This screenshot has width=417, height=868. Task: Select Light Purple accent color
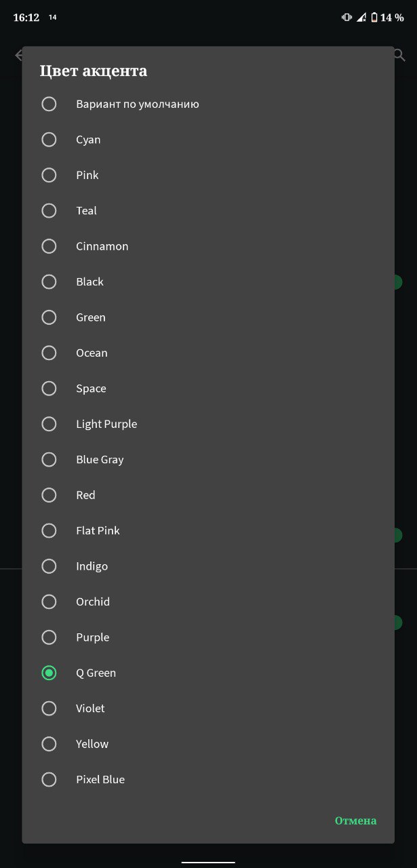(x=208, y=424)
